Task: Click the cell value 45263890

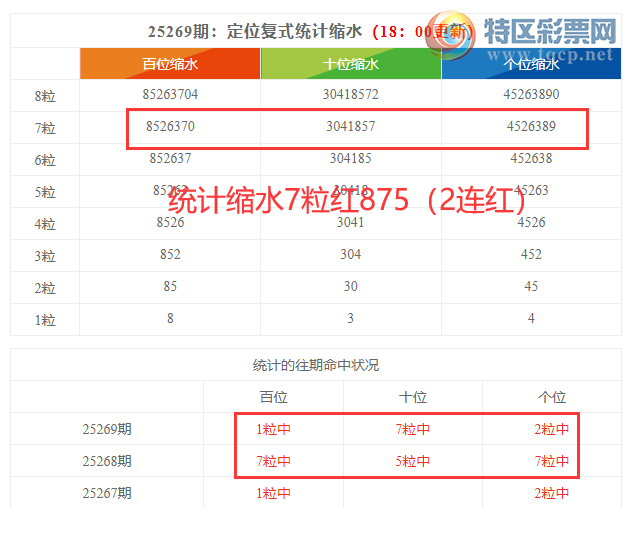Action: (531, 94)
